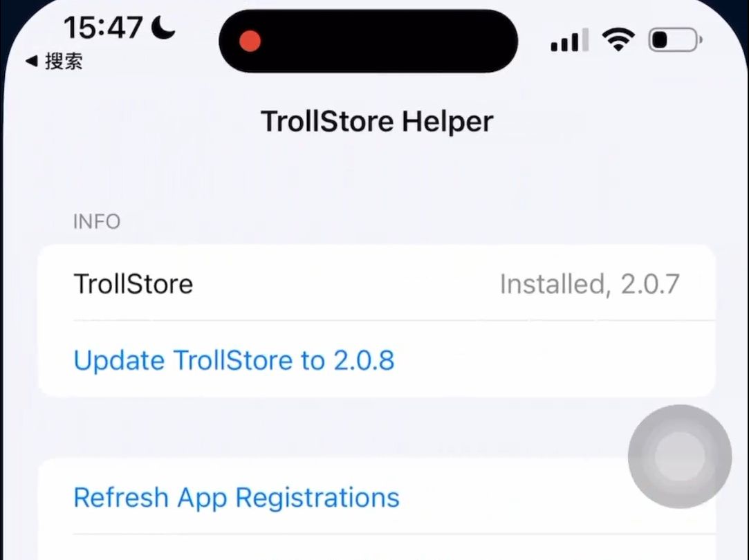Tap the partially visible row under Refresh App Registrations

[x=376, y=548]
